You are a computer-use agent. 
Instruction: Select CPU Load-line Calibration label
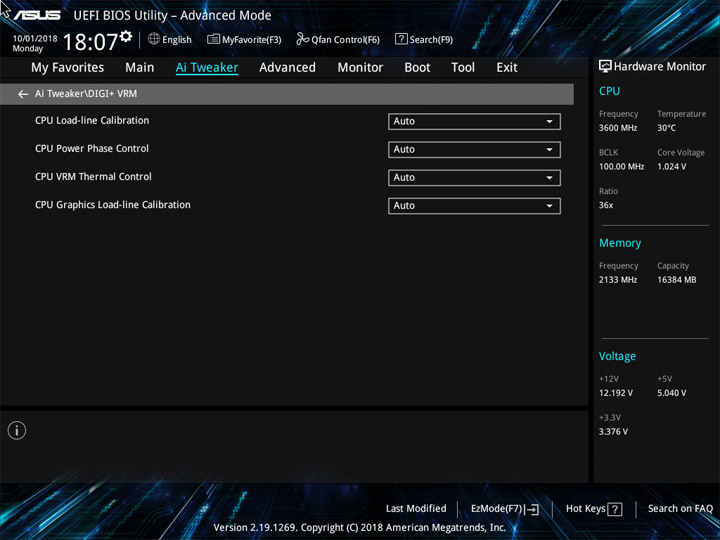tap(92, 120)
